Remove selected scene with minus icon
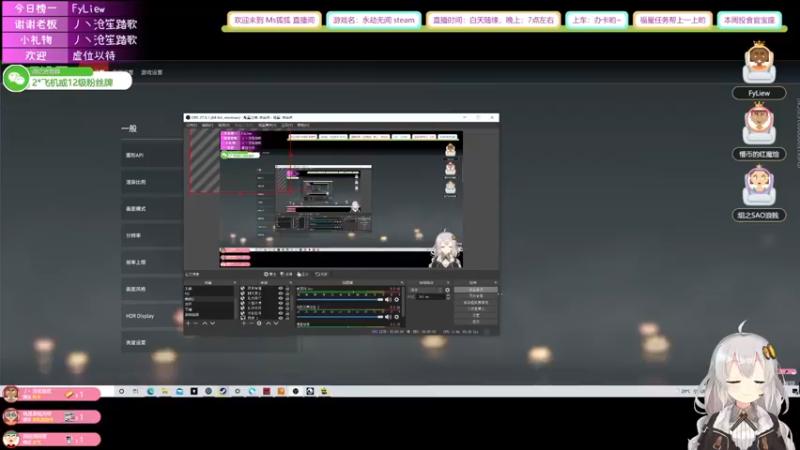 pyautogui.click(x=196, y=323)
